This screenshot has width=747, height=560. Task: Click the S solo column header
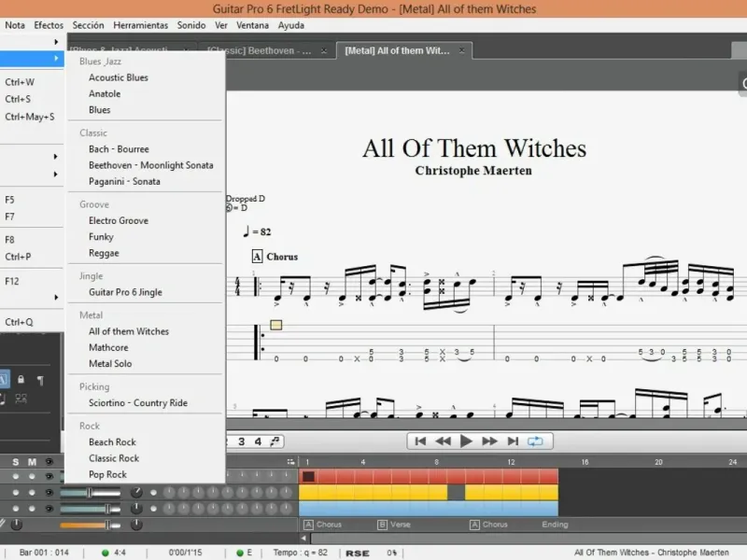16,462
